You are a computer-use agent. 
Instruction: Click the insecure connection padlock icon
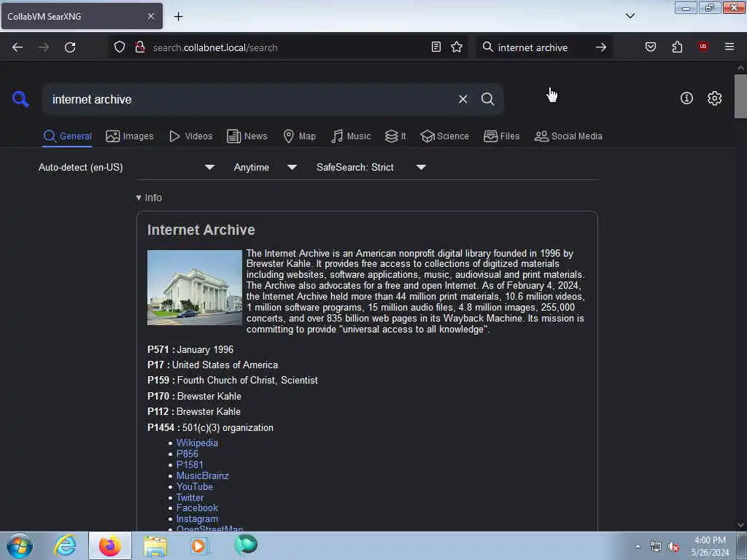(x=139, y=47)
